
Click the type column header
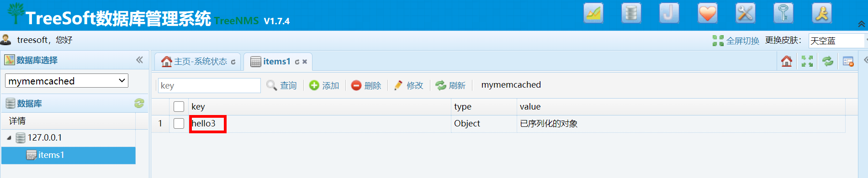pos(484,107)
